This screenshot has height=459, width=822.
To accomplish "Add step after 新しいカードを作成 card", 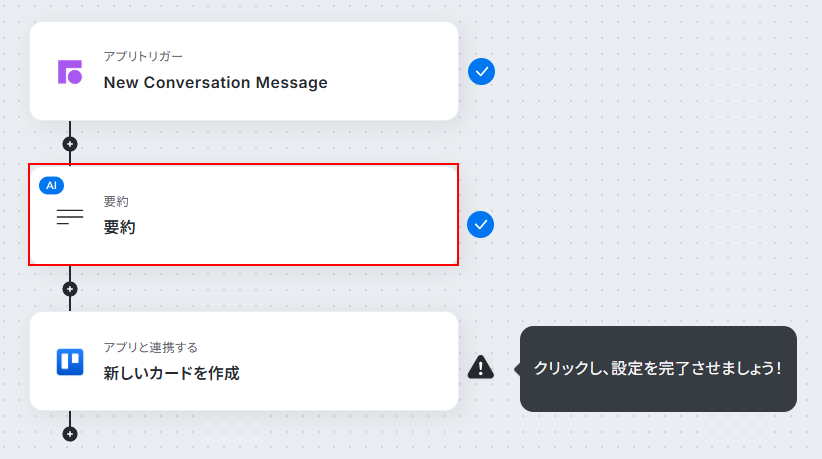I will coord(70,434).
